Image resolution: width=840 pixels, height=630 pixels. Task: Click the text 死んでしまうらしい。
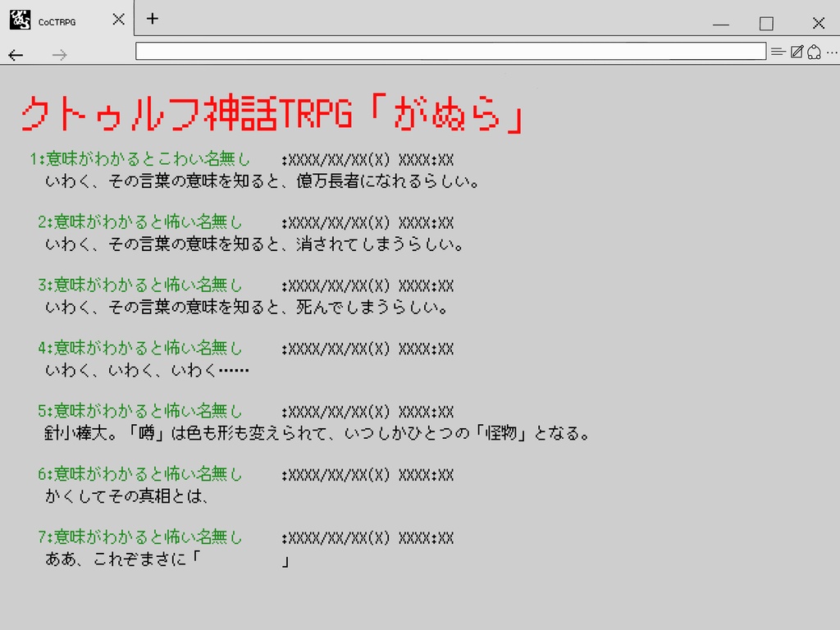click(372, 308)
